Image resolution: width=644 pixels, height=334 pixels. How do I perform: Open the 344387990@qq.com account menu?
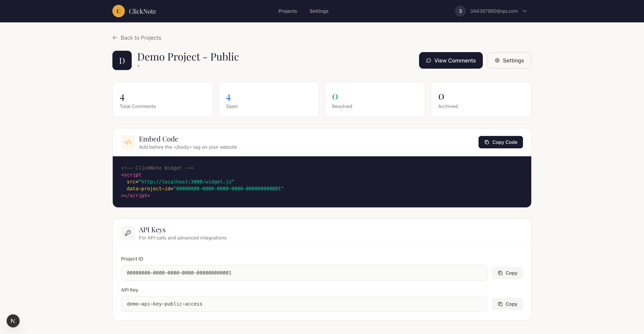tap(494, 11)
